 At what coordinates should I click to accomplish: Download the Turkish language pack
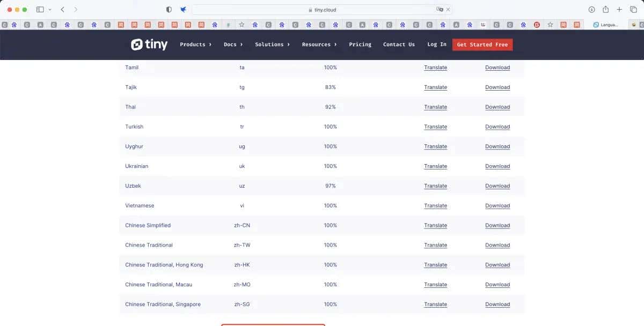pos(497,127)
